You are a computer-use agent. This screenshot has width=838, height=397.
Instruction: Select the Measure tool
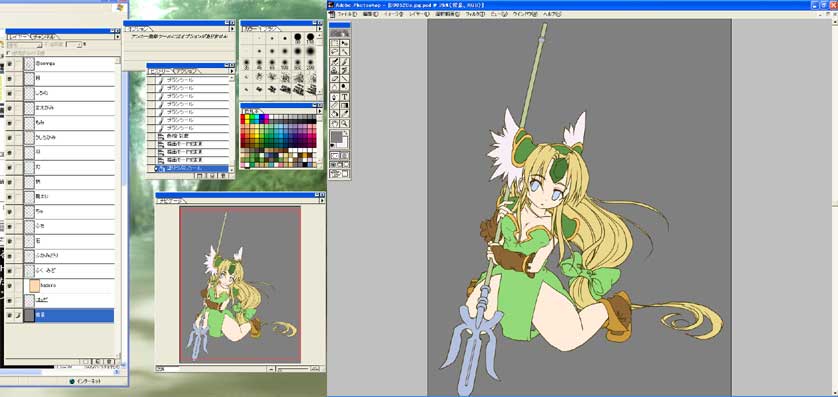click(335, 105)
